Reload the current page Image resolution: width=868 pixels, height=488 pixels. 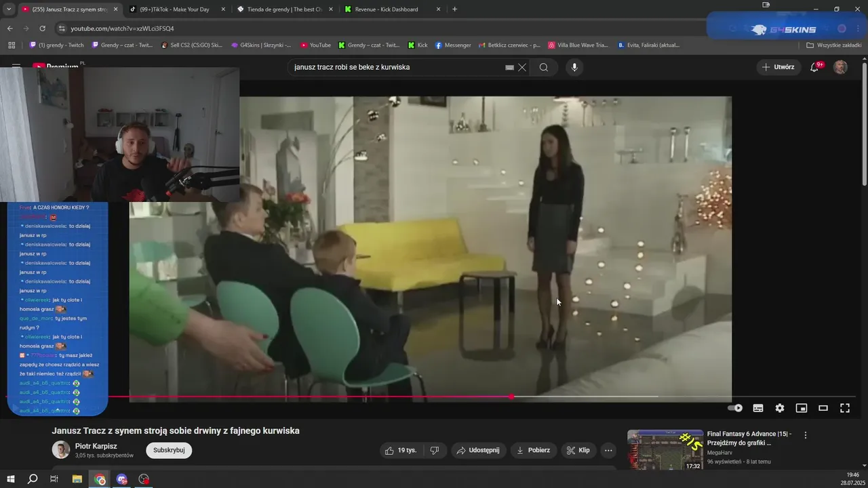pyautogui.click(x=42, y=28)
